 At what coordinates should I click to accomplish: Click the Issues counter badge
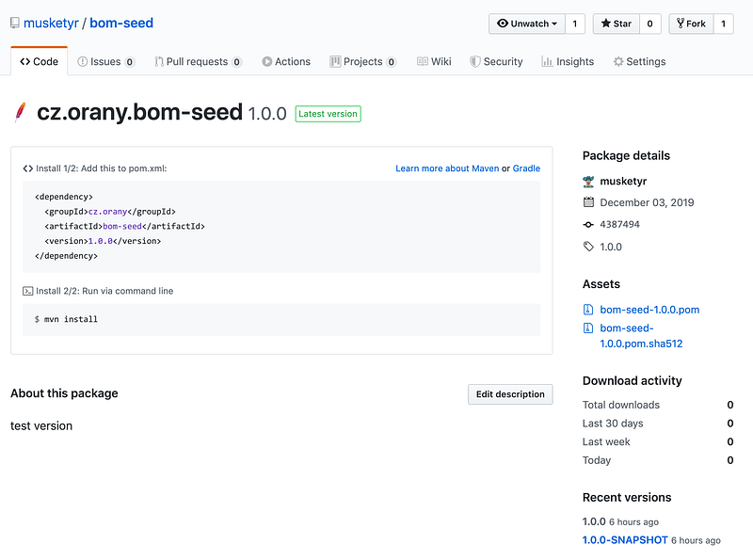point(129,62)
